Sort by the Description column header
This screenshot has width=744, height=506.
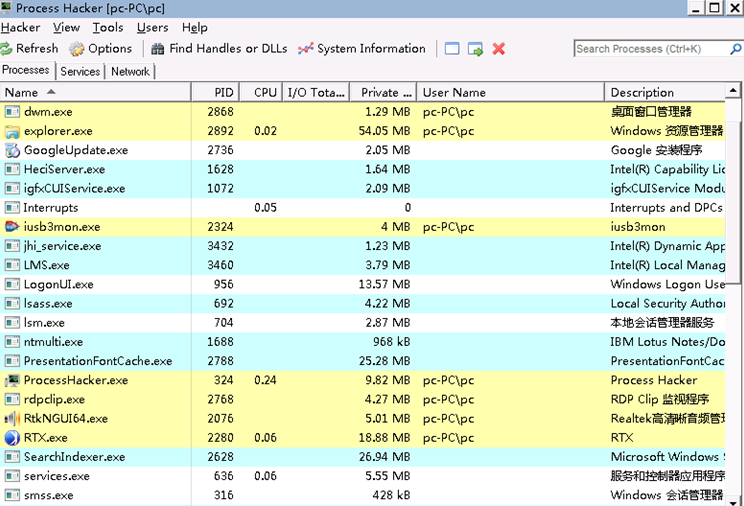pos(665,92)
